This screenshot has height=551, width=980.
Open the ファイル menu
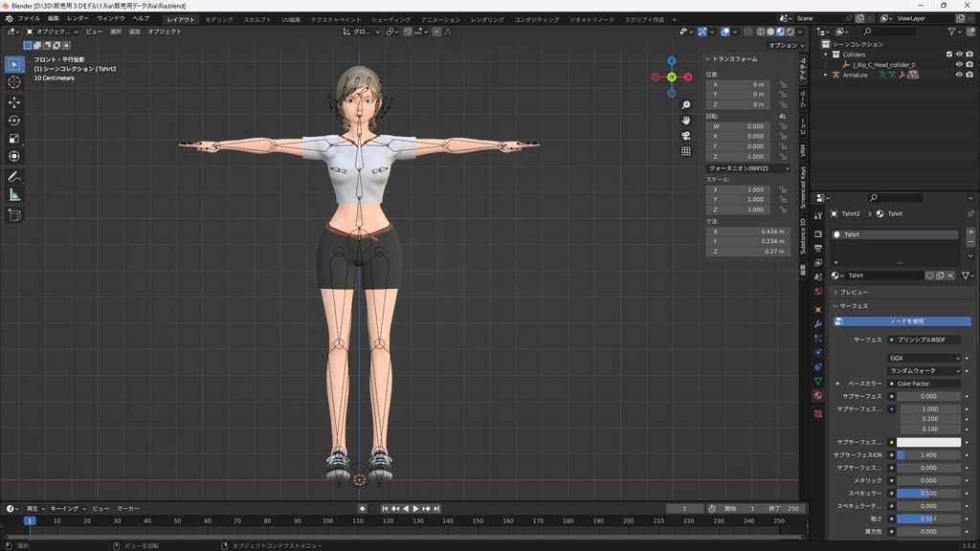point(29,18)
